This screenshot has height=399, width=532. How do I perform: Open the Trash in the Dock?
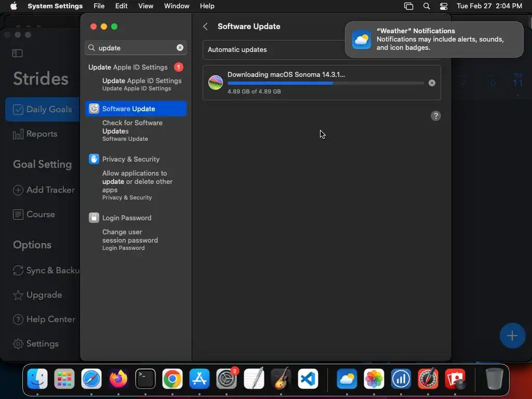point(495,379)
